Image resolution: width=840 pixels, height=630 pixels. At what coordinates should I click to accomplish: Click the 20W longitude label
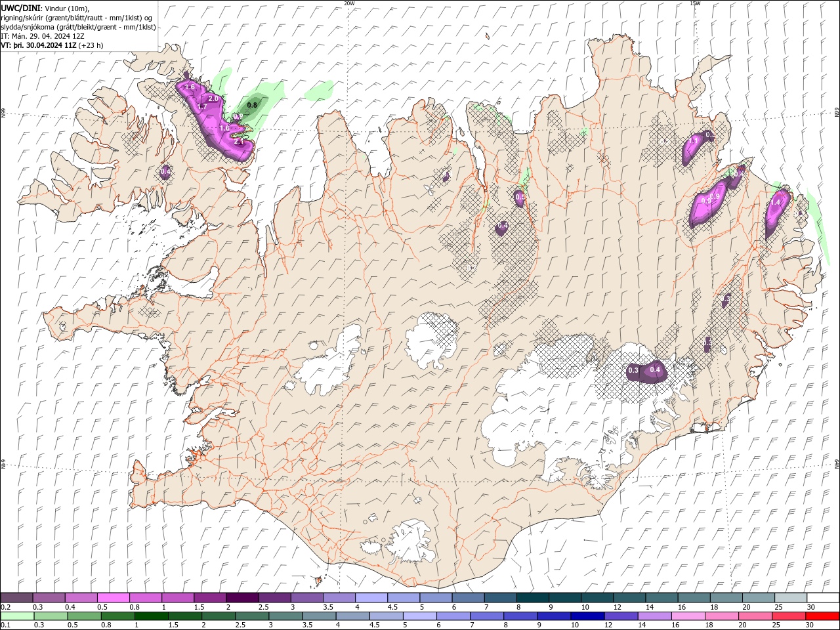349,3
